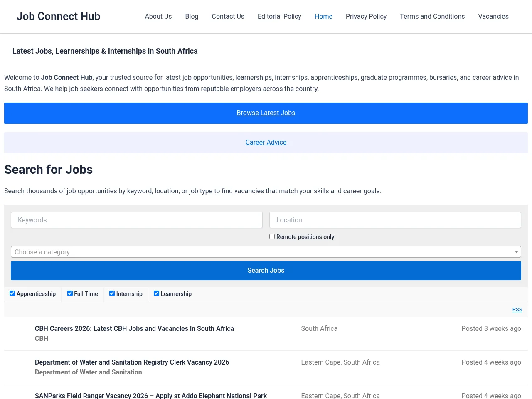The height and width of the screenshot is (399, 532).
Task: Focus the Keywords search field
Action: tap(137, 220)
